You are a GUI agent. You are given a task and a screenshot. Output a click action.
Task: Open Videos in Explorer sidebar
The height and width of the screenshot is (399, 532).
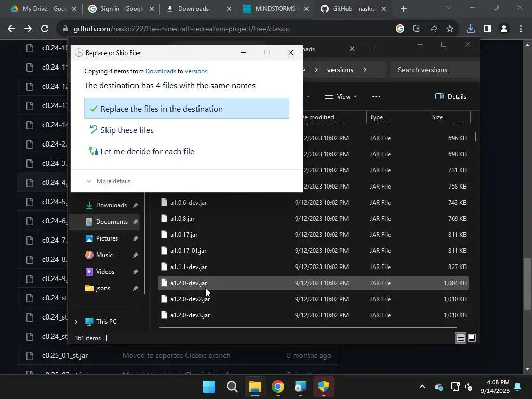104,271
